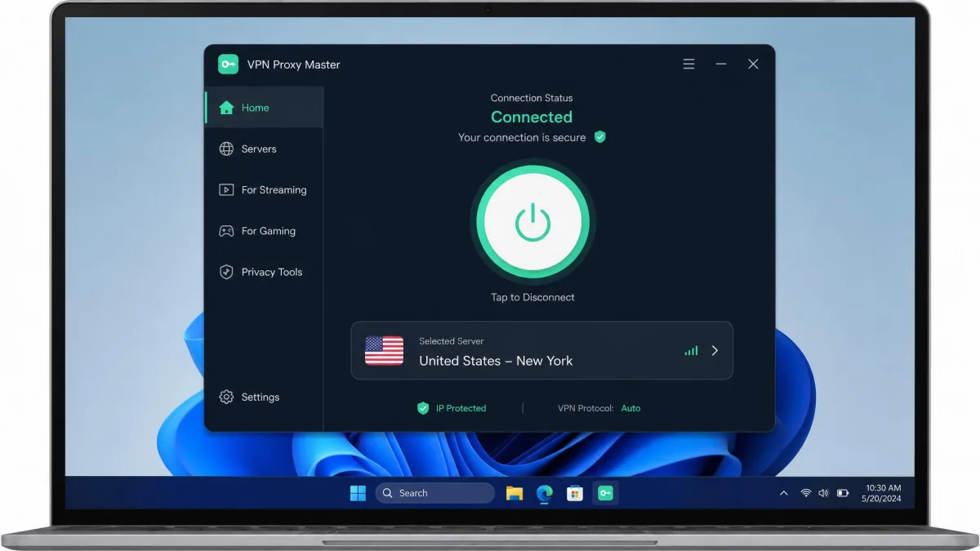Viewport: 980px width, 551px height.
Task: Switch to For Gaming label
Action: pyautogui.click(x=269, y=231)
